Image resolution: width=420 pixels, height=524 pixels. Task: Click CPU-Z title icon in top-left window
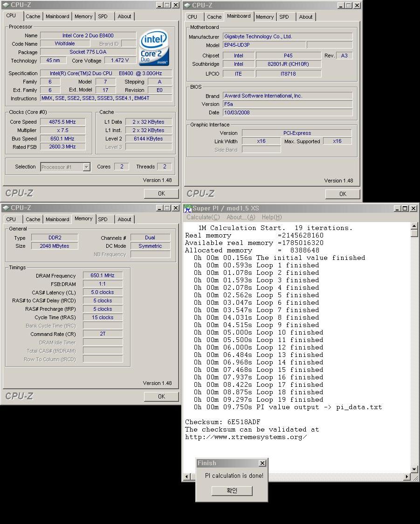pyautogui.click(x=6, y=5)
